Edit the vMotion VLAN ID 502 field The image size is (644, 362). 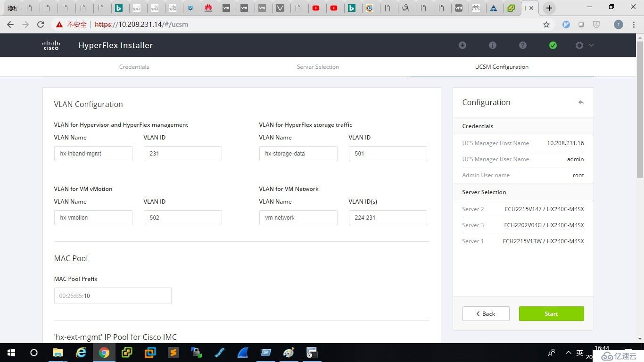click(182, 218)
